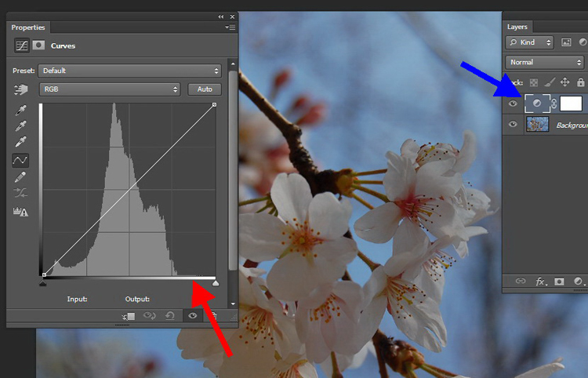
Task: Create new adjustment layer icon in Layers footer
Action: (x=579, y=282)
